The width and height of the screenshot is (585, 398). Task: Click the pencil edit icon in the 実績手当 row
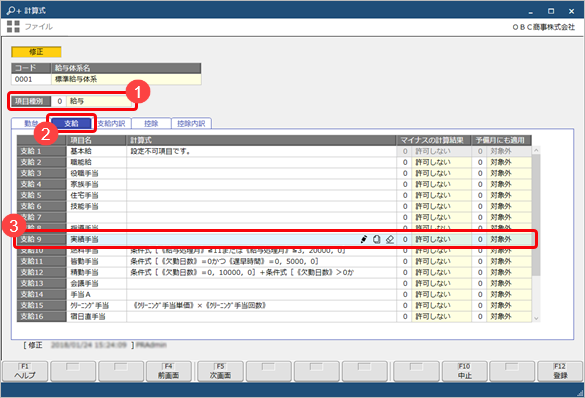coord(364,239)
